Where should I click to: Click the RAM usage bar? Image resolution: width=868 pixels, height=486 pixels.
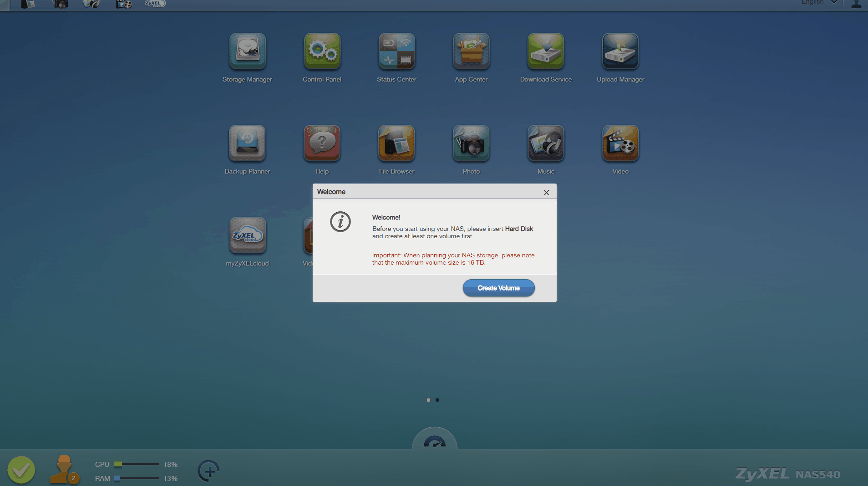point(137,478)
